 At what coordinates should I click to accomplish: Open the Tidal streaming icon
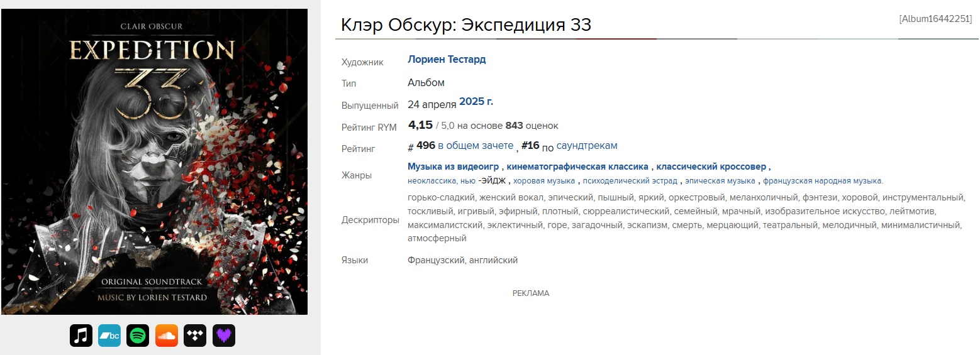195,336
